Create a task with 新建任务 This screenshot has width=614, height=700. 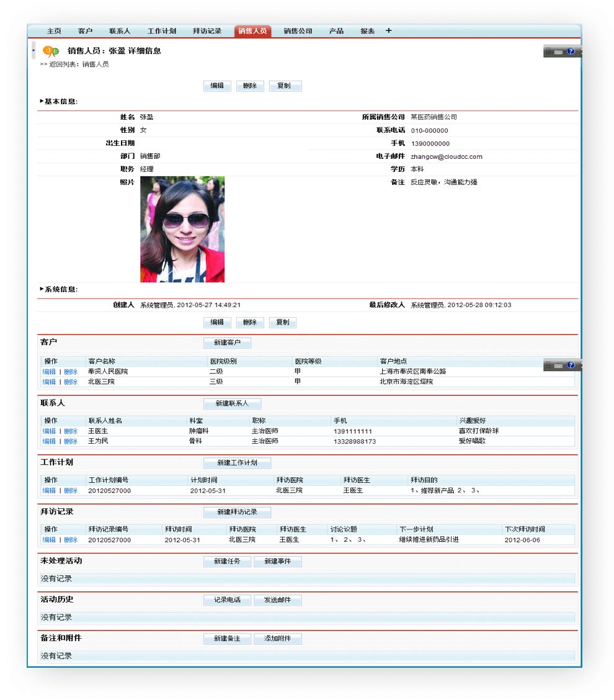(227, 562)
